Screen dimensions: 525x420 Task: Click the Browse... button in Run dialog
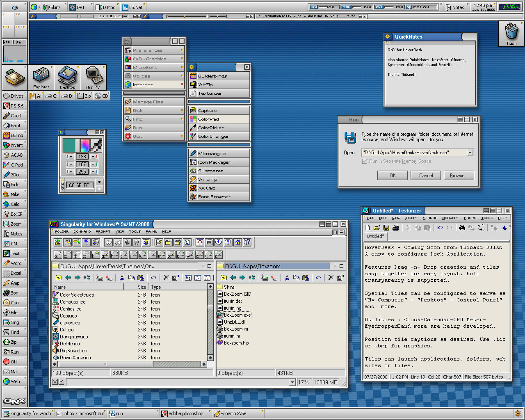(459, 176)
